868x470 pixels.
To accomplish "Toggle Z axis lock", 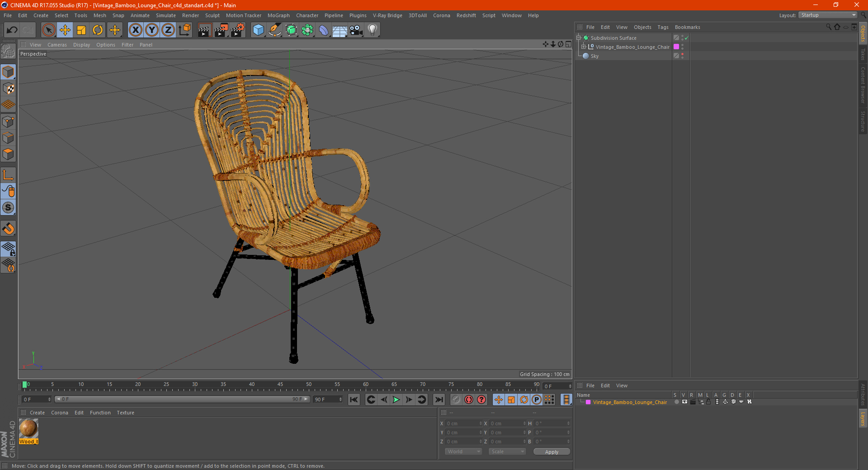I will [168, 30].
